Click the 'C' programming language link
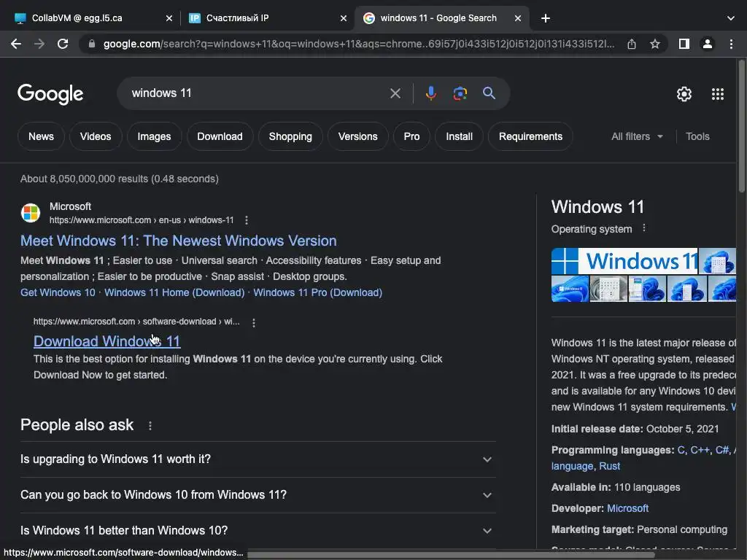 681,450
